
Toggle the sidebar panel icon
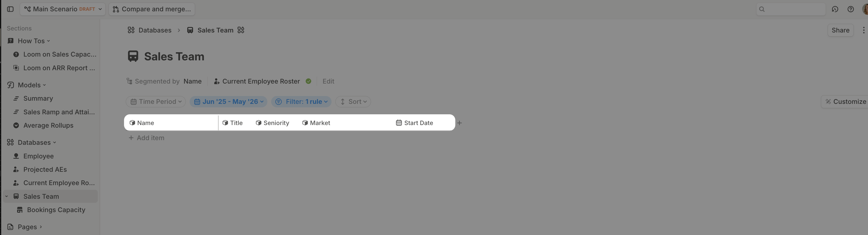pyautogui.click(x=10, y=9)
